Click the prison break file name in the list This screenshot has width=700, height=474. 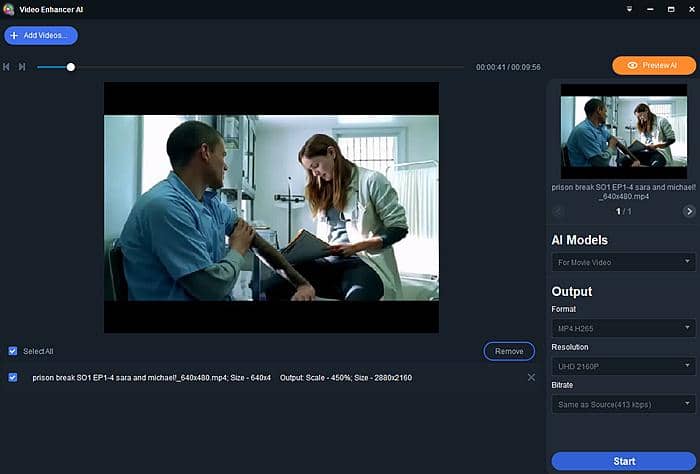(x=130, y=378)
